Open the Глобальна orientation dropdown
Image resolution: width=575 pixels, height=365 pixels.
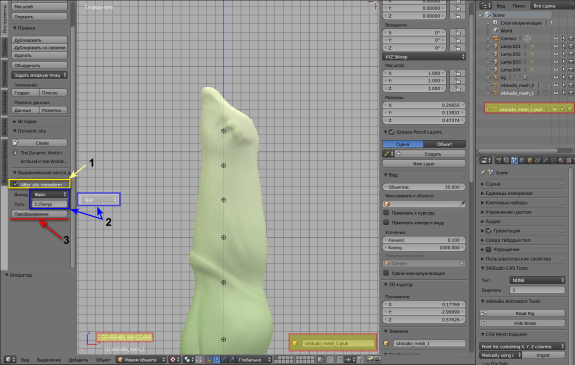(253, 359)
